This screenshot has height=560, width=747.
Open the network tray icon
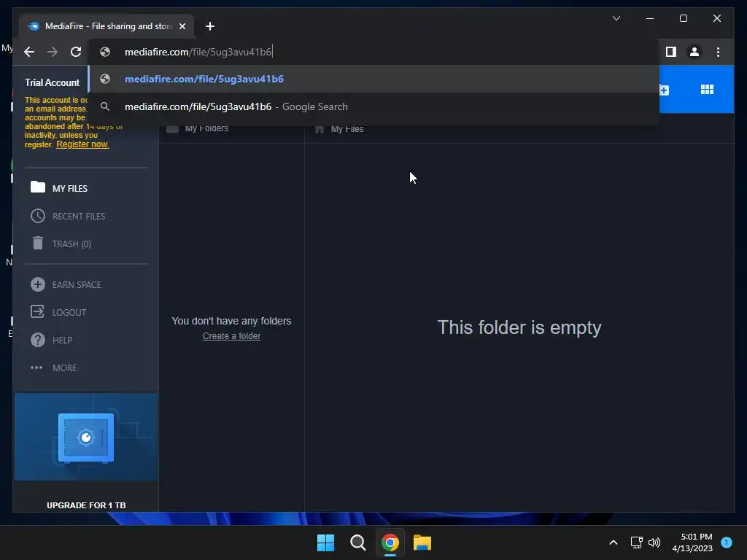636,542
